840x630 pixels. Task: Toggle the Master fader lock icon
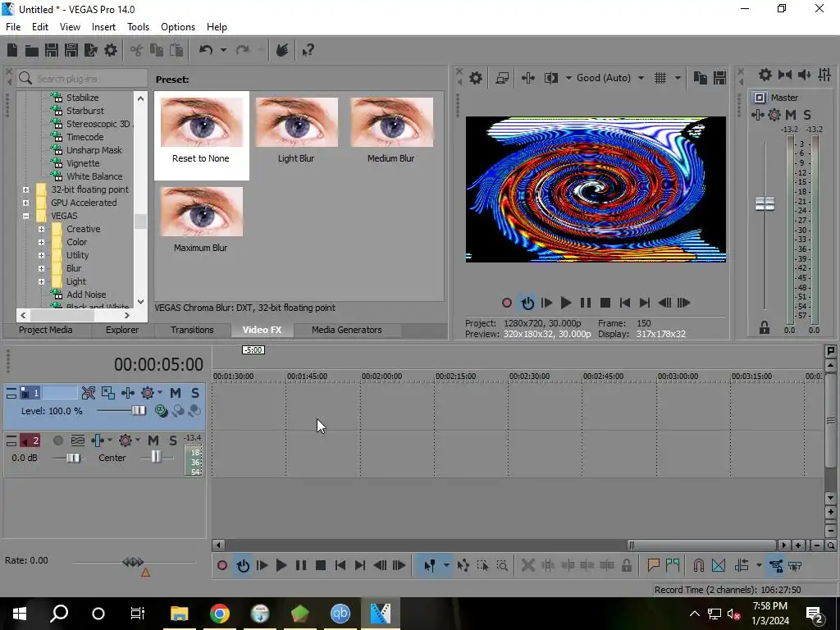pos(765,327)
